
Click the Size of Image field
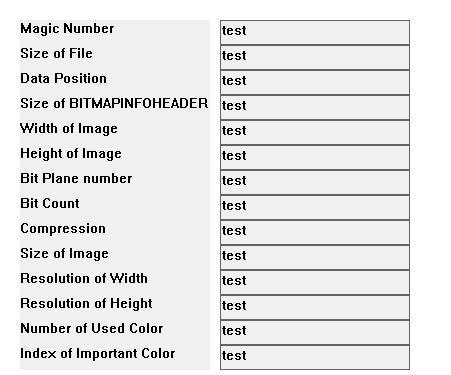[x=315, y=257]
